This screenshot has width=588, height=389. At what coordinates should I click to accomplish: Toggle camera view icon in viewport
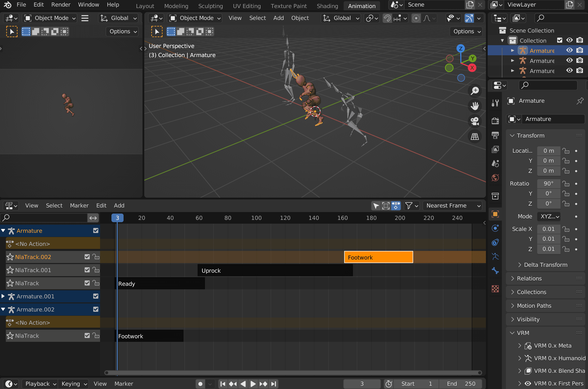coord(475,121)
